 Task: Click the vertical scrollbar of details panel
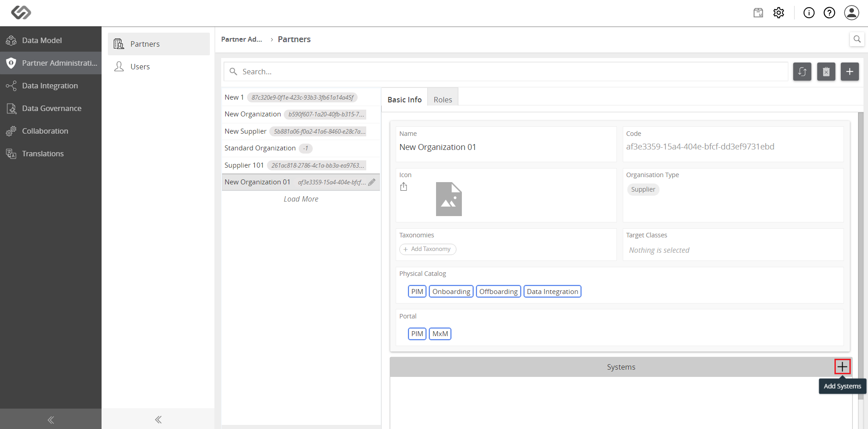(x=861, y=256)
